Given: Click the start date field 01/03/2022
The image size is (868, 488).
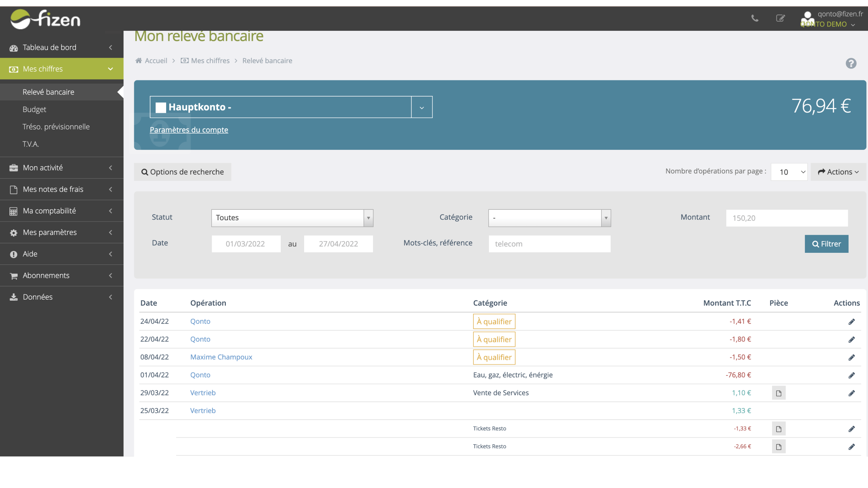Looking at the screenshot, I should [x=246, y=244].
